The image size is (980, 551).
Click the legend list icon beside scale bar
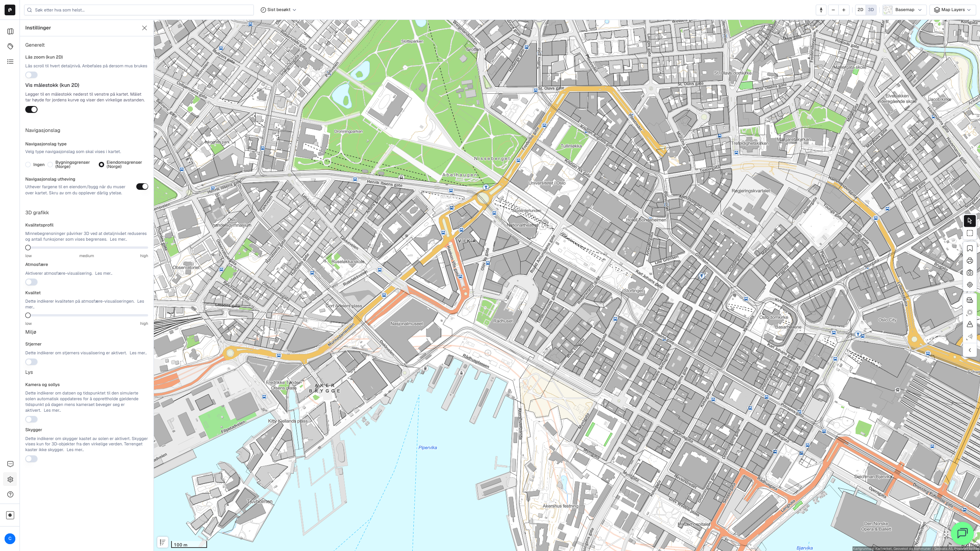[163, 542]
